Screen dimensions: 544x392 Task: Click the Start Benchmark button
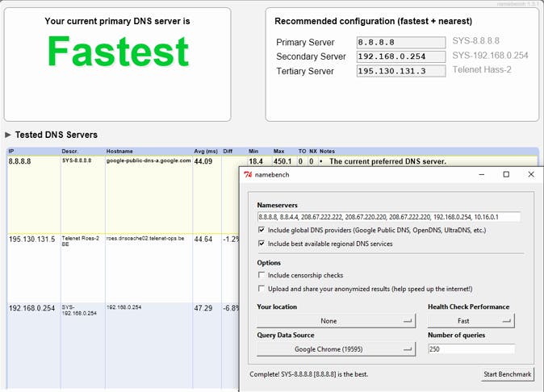506,374
